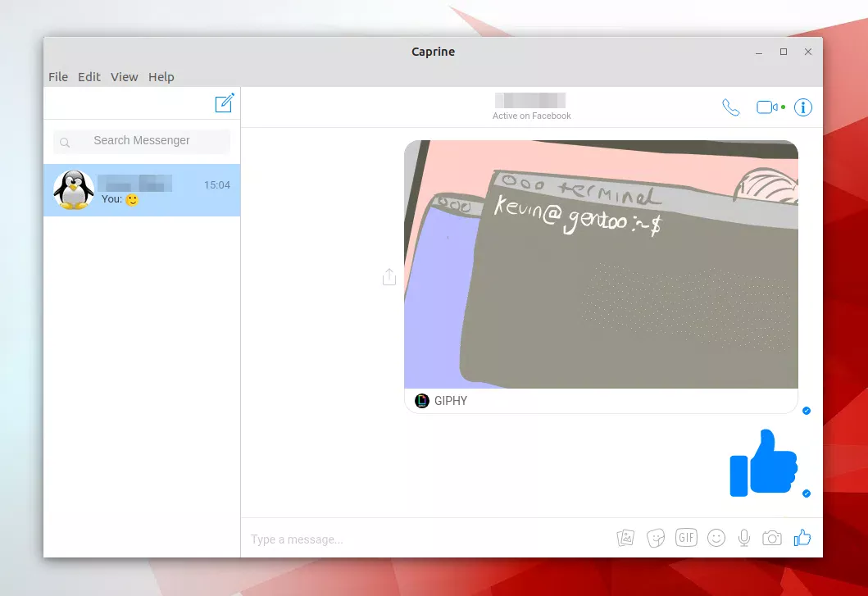Click the GIPHY attribution label
This screenshot has height=596, width=868.
[444, 401]
